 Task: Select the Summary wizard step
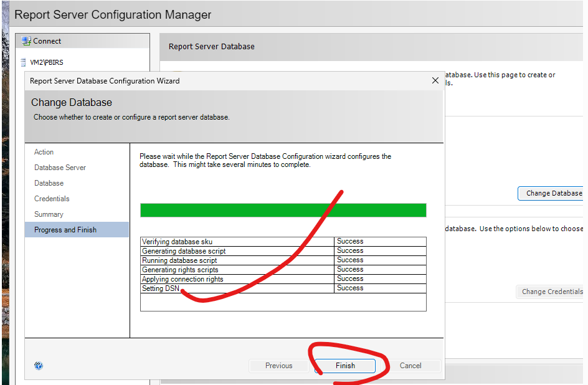[49, 214]
